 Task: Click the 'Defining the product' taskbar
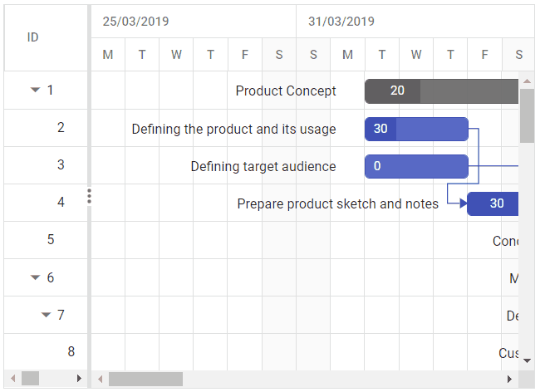pos(416,129)
